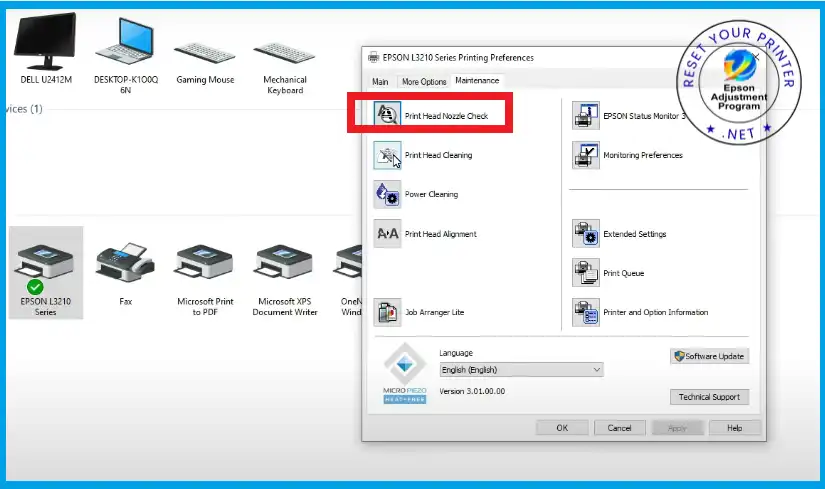Select the Fax device icon
This screenshot has width=825, height=489.
(125, 274)
